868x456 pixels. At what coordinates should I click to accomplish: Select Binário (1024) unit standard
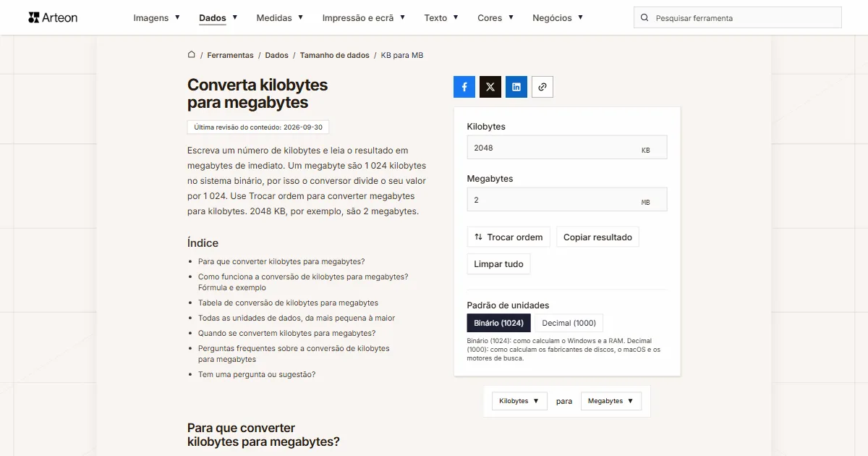point(499,323)
